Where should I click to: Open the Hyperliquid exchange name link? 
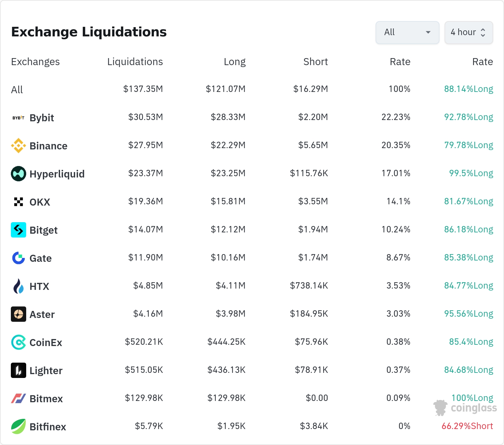coord(57,174)
